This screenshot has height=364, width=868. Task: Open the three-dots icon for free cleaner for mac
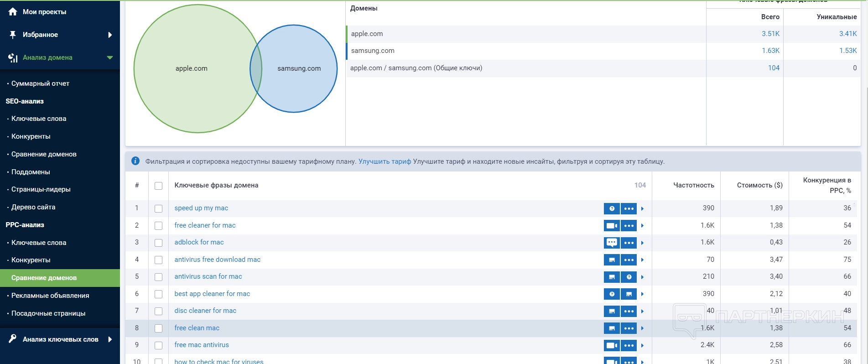tap(629, 225)
